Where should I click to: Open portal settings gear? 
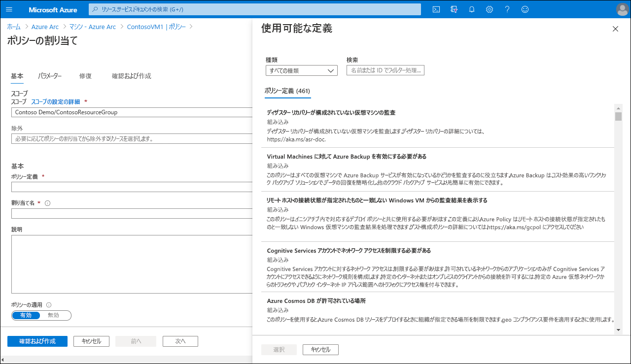pyautogui.click(x=490, y=9)
